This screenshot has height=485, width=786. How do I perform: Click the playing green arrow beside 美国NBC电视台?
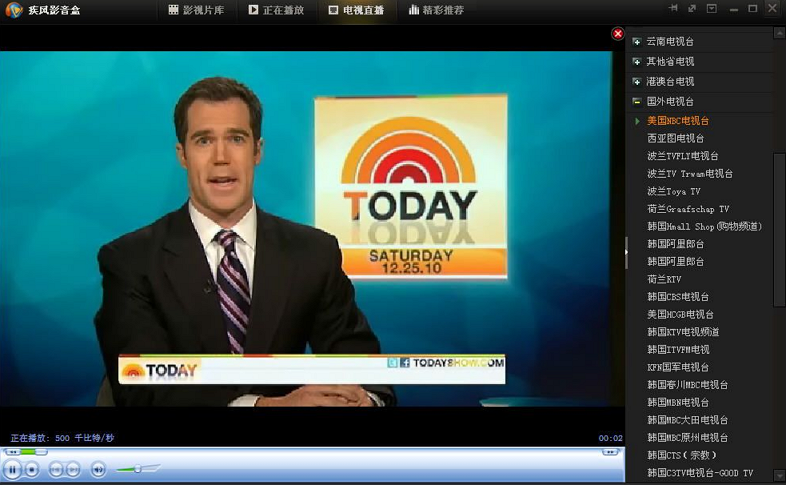(637, 121)
